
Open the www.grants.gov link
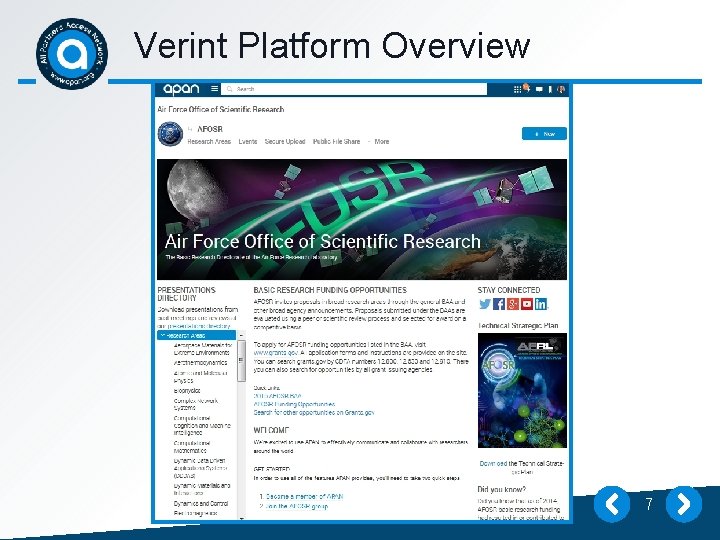pyautogui.click(x=276, y=353)
